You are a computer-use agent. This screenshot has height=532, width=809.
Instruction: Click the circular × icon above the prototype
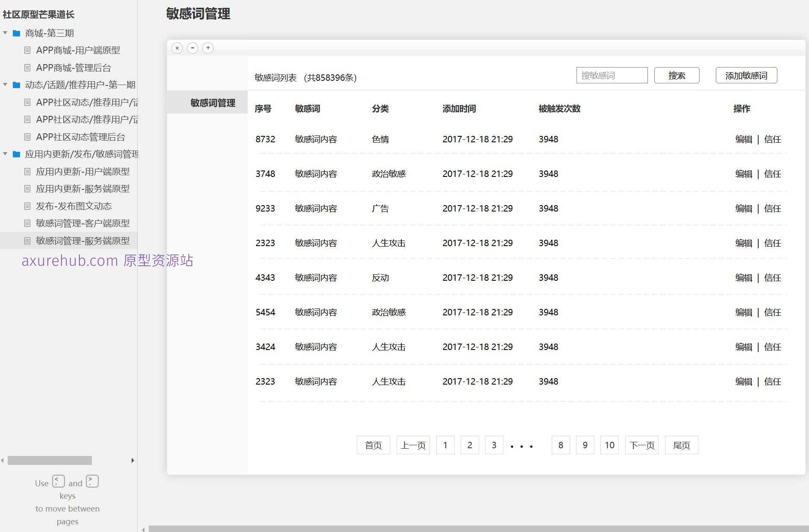click(177, 48)
